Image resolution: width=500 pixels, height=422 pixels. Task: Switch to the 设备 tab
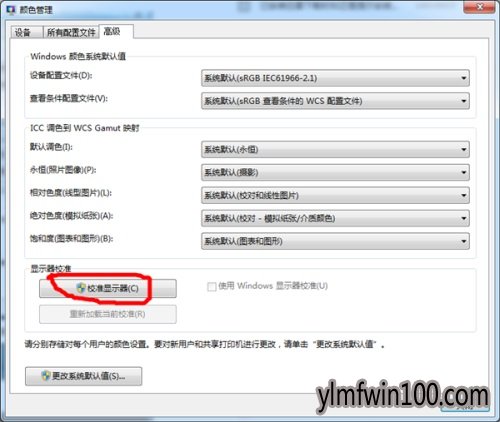click(x=26, y=32)
